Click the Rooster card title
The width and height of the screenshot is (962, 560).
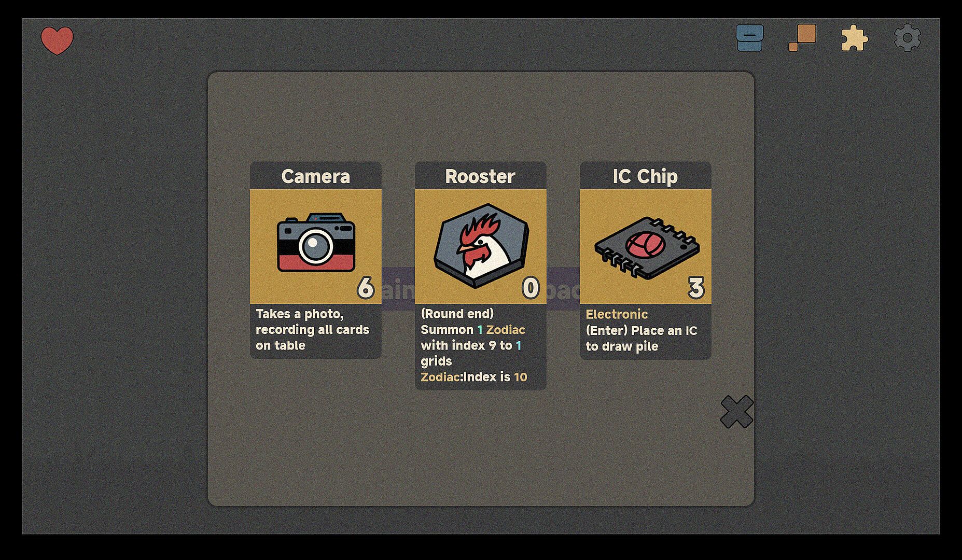pyautogui.click(x=480, y=176)
